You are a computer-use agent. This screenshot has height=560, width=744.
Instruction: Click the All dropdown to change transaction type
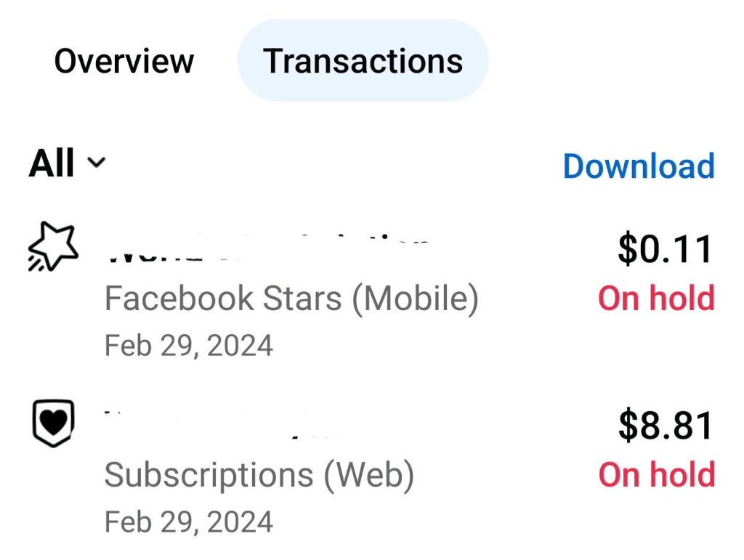click(x=65, y=163)
